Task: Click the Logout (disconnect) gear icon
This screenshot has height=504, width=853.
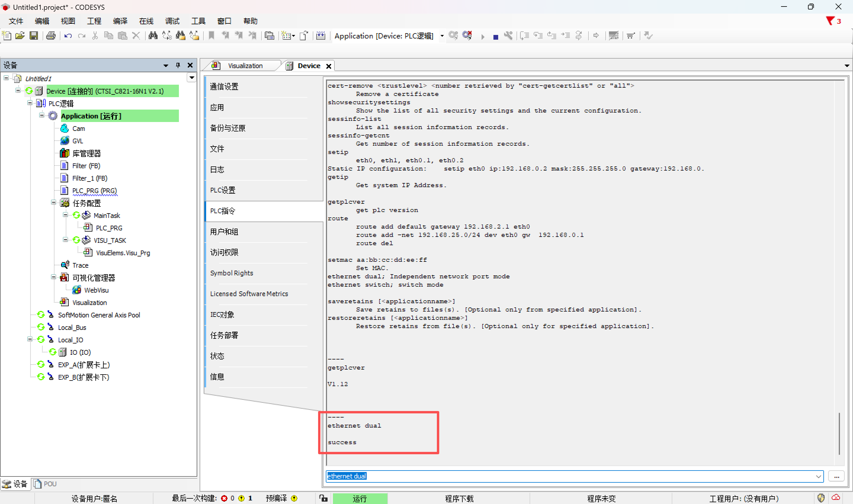Action: point(467,36)
